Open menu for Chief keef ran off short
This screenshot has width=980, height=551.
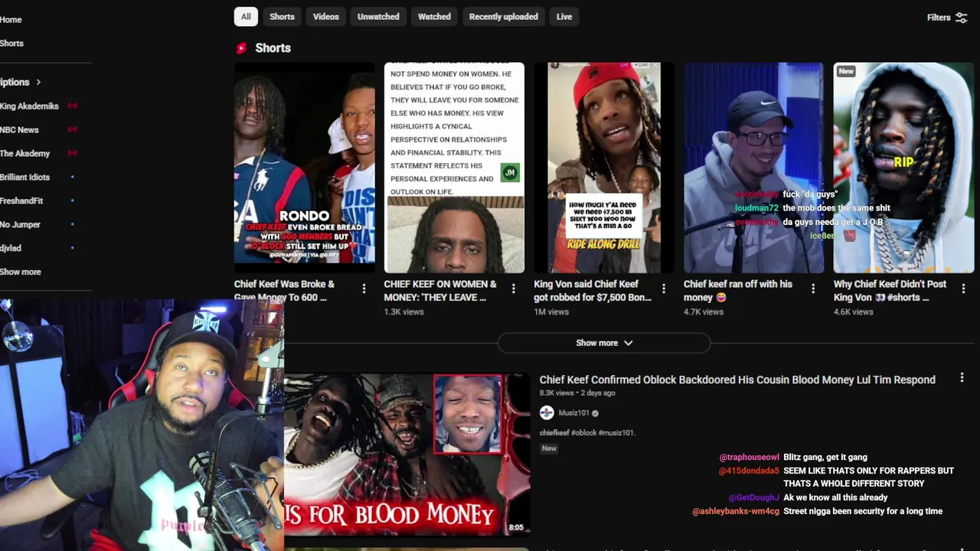click(813, 289)
